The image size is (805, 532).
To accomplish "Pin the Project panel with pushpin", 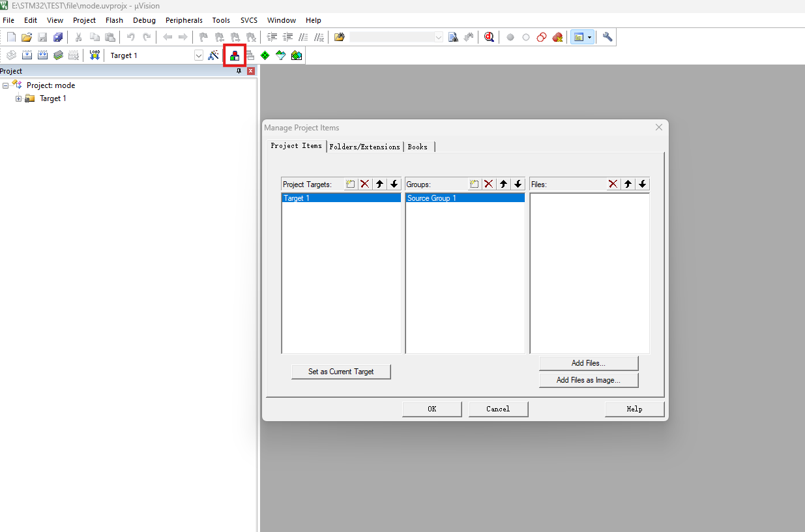I will [239, 71].
